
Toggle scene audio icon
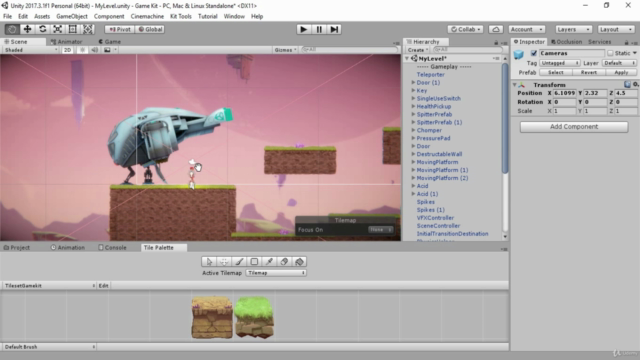95,50
